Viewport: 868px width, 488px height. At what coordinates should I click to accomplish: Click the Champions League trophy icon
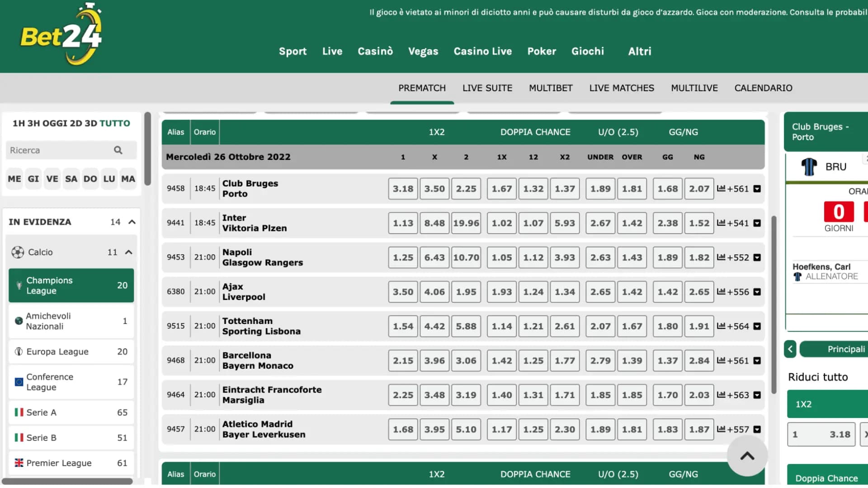(x=19, y=285)
